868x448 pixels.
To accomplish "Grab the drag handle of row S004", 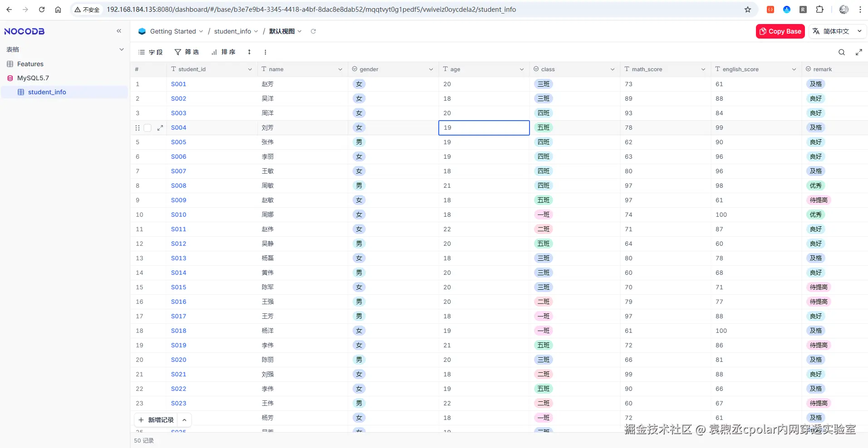I will click(137, 128).
